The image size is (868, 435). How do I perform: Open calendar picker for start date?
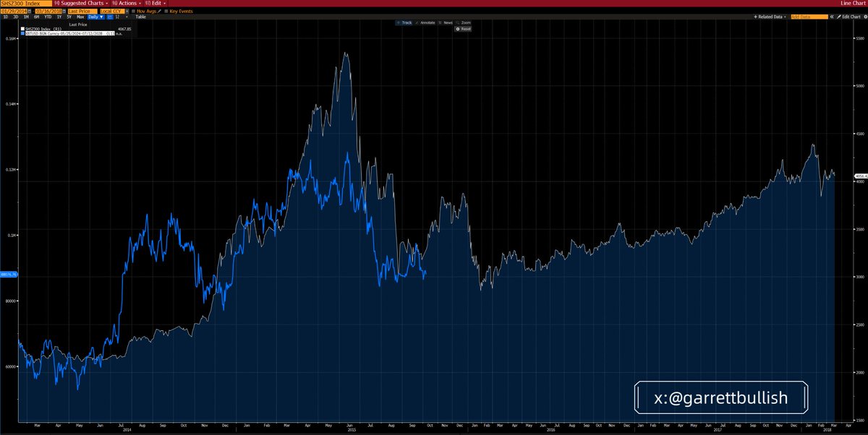(30, 11)
